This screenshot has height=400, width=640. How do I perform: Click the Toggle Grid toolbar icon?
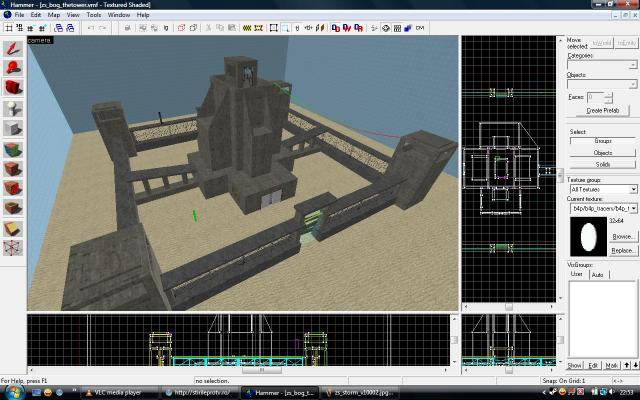(x=9, y=28)
